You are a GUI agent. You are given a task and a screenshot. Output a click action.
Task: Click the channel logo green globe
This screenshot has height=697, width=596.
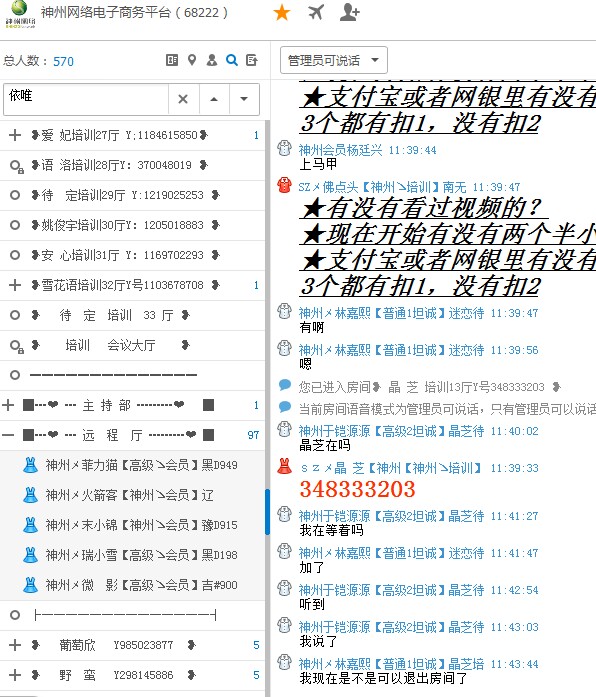20,14
